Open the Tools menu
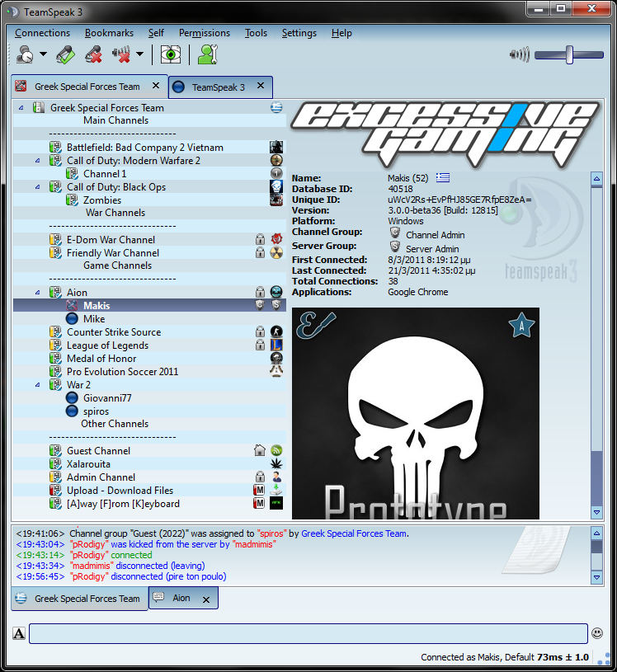This screenshot has height=672, width=617. click(256, 33)
